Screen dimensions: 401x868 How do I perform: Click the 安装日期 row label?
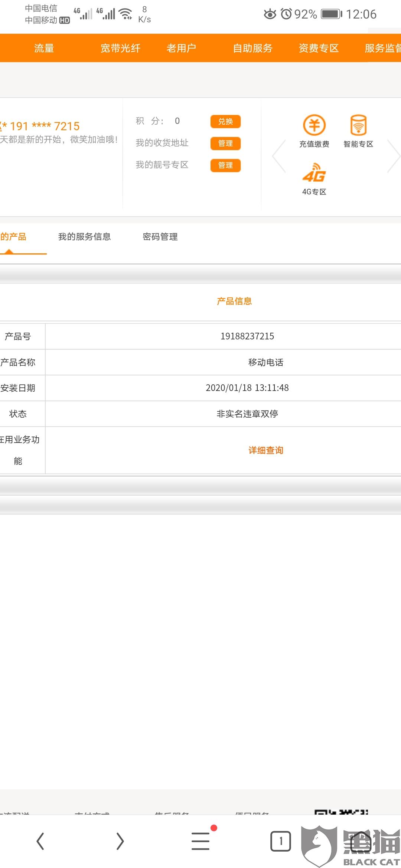point(18,388)
